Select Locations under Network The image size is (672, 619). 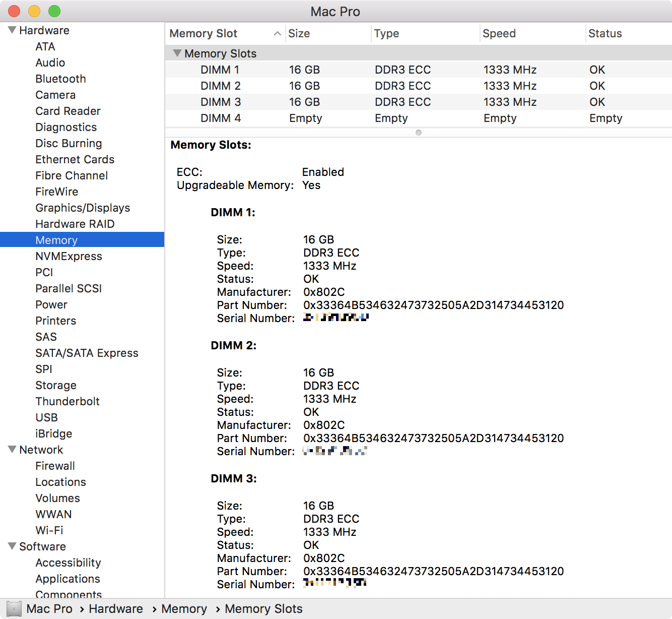pyautogui.click(x=60, y=482)
